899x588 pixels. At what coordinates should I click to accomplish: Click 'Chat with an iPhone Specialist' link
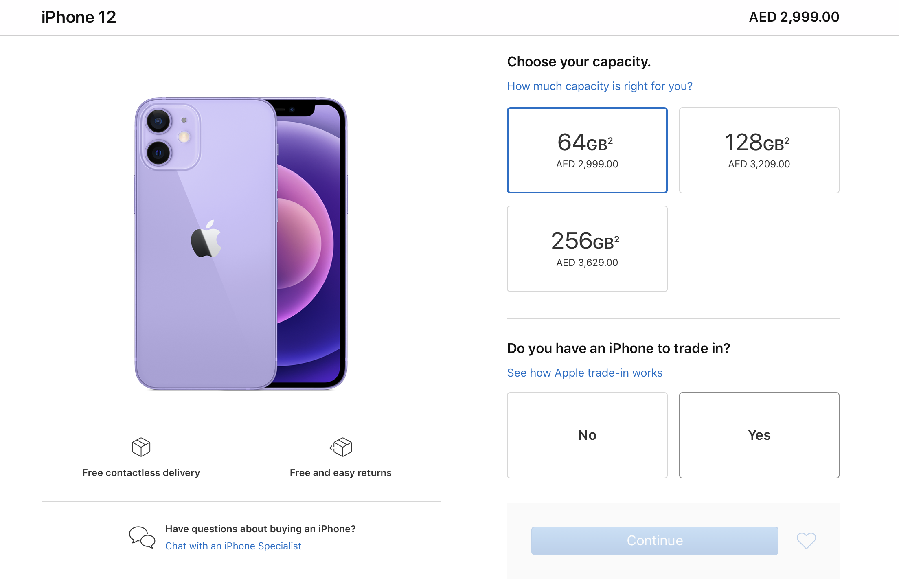[x=233, y=546]
